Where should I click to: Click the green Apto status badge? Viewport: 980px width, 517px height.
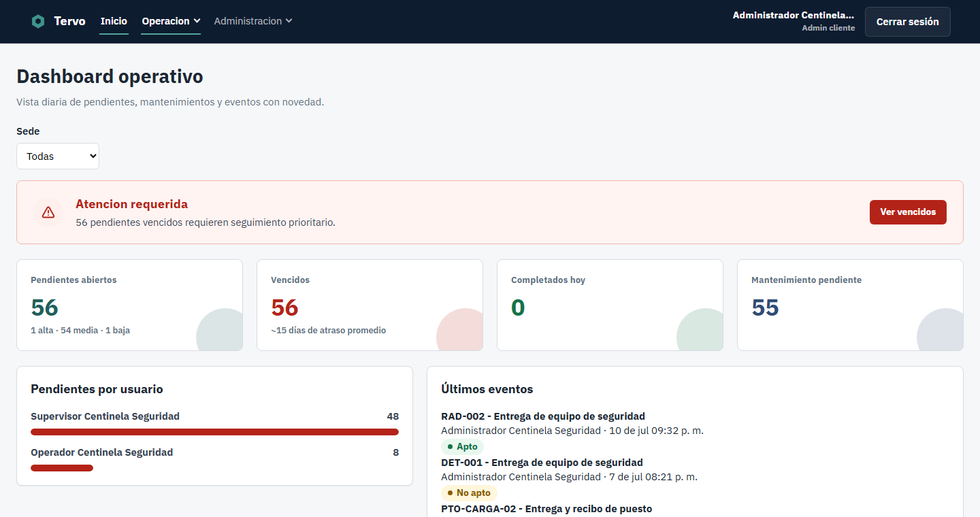[462, 447]
